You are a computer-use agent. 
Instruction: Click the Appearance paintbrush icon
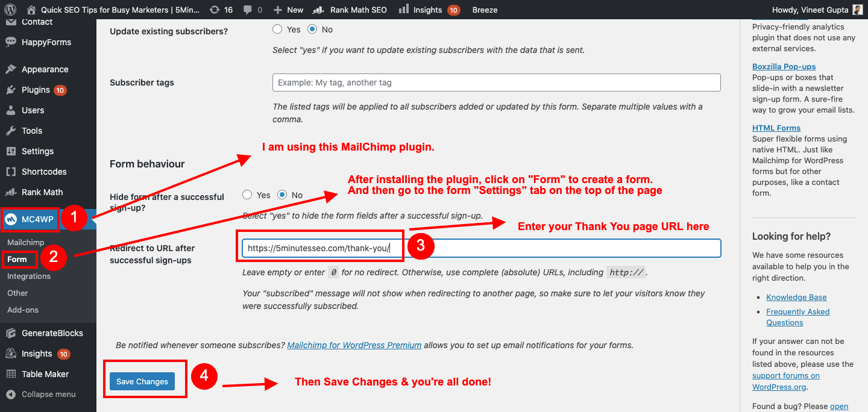click(x=10, y=69)
